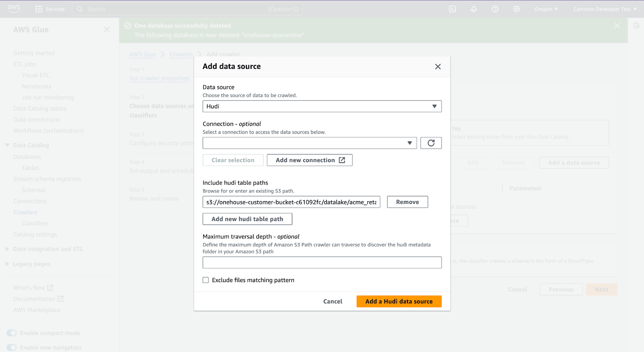Open ETL jobs in sidebar
644x352 pixels.
click(x=25, y=64)
